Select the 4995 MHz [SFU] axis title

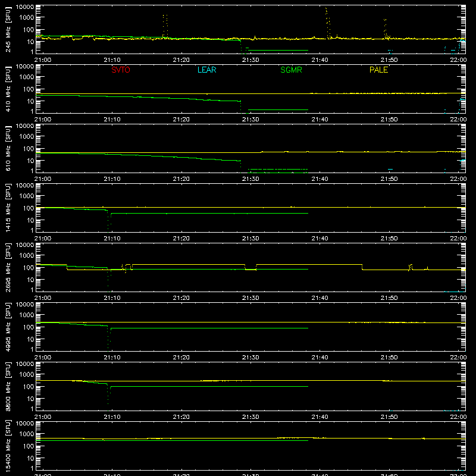point(8,327)
